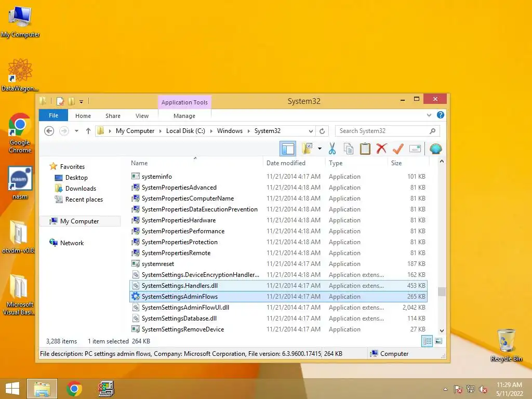Switch to the Home ribbon tab
Image resolution: width=532 pixels, height=399 pixels.
83,116
